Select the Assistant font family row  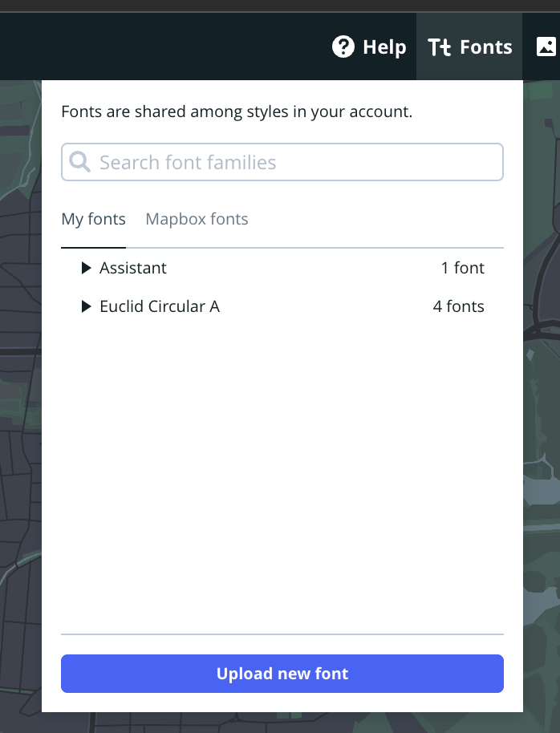(133, 268)
